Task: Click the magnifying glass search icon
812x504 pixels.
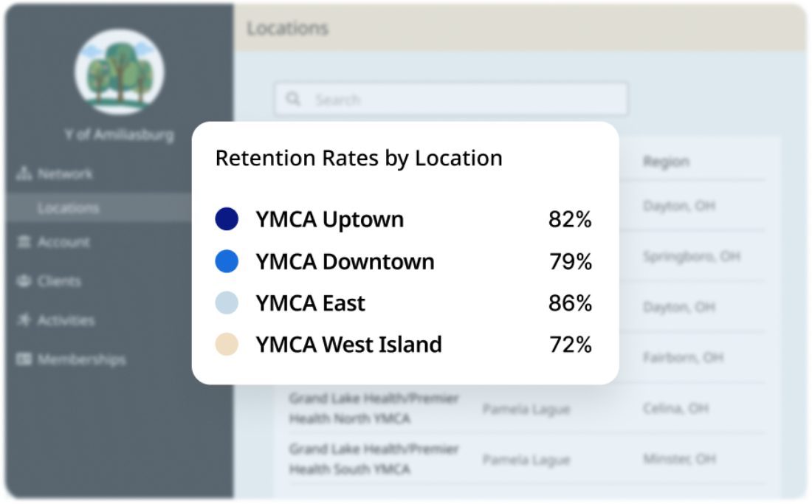Action: (294, 99)
